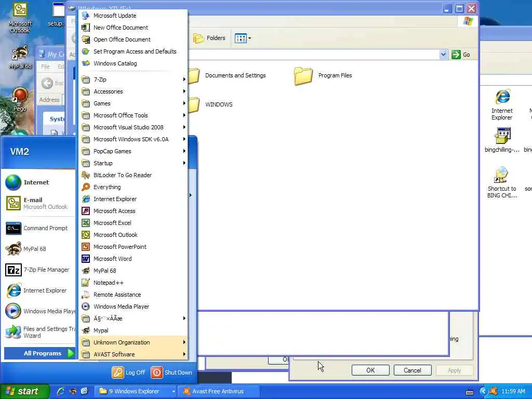The height and width of the screenshot is (399, 532).
Task: Expand the Unknown Organization group
Action: pos(133,342)
